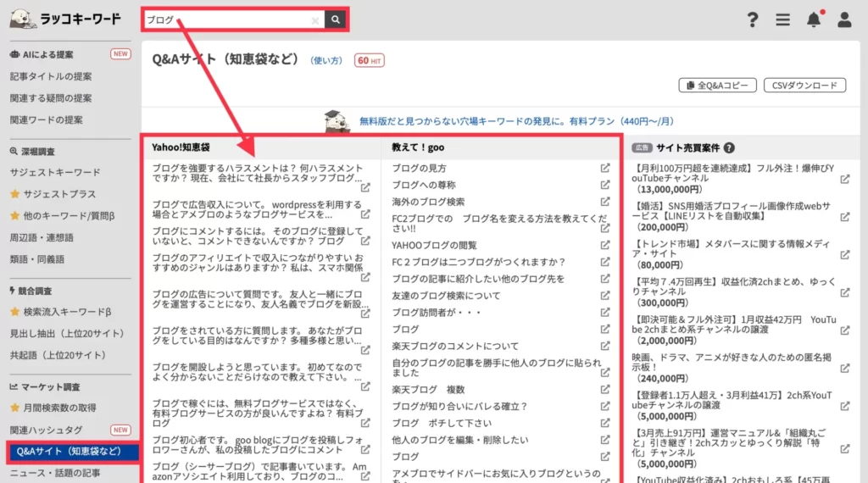Select 記事タイトルの提案 in sidebar
Screen dimensions: 868x483
coord(51,76)
